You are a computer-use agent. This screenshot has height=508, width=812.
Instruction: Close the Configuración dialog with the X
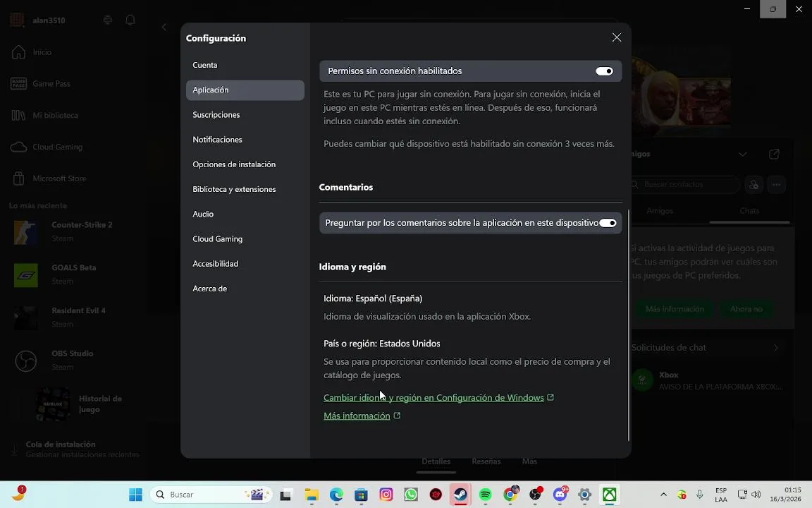pos(616,37)
